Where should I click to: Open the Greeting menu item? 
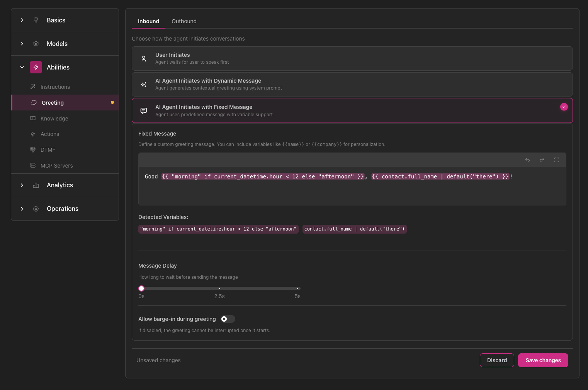point(52,102)
